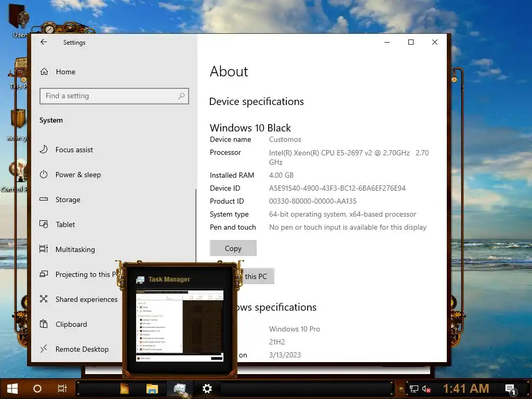Minimize the Settings window
Screen dimensions: 532x399
[387, 42]
